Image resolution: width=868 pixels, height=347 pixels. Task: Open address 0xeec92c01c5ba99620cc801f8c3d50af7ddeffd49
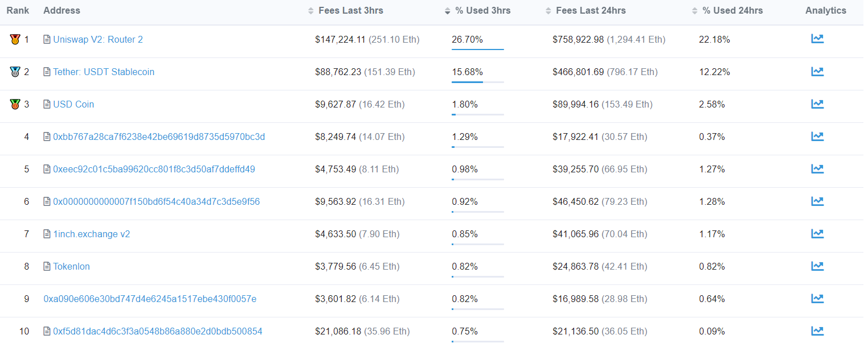(154, 169)
